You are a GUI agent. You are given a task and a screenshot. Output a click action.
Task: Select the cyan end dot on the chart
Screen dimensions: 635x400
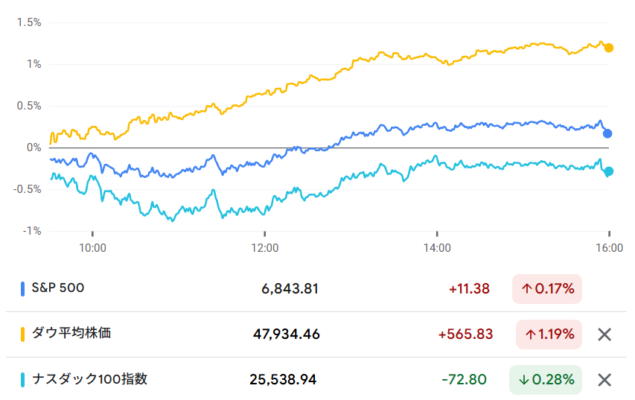(609, 171)
